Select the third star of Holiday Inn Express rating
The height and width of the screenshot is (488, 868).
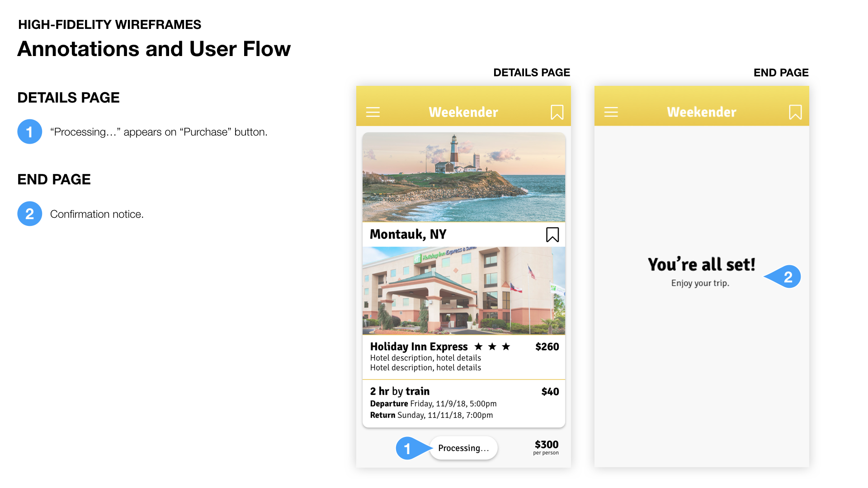coord(506,347)
